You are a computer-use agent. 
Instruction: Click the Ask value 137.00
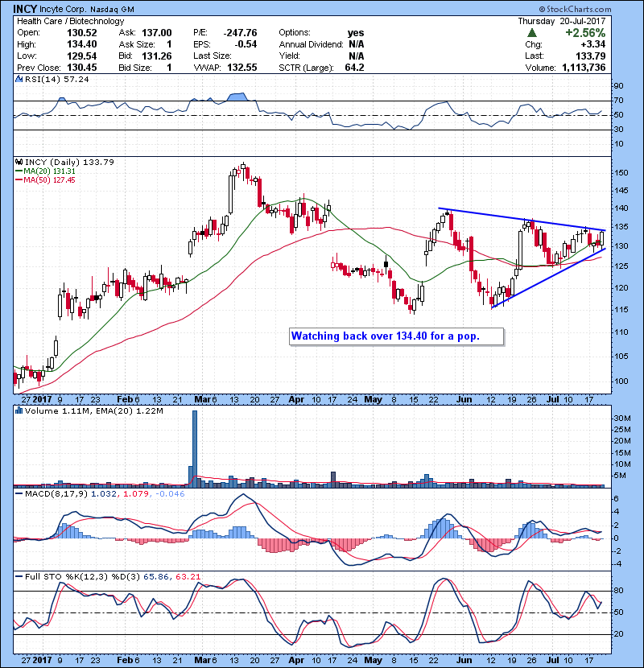tap(157, 33)
